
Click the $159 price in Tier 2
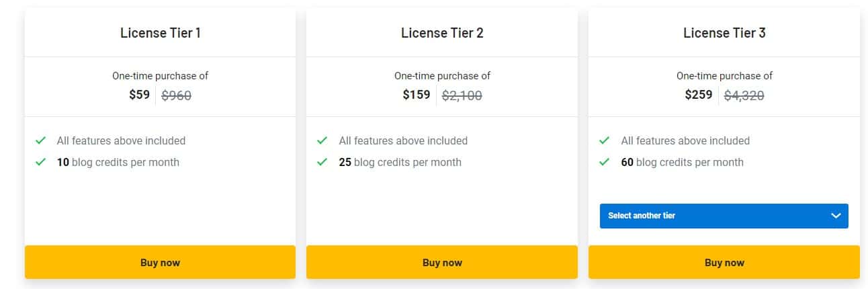click(417, 95)
